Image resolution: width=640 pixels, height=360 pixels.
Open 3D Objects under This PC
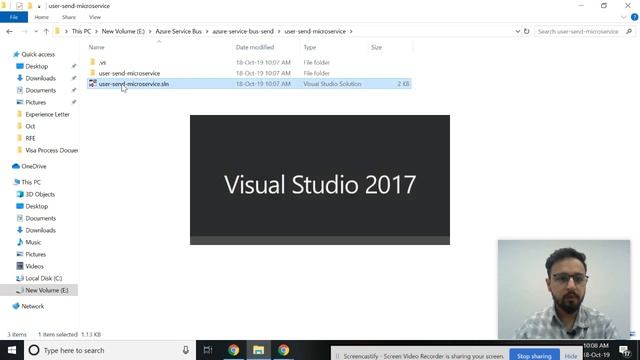[x=40, y=194]
